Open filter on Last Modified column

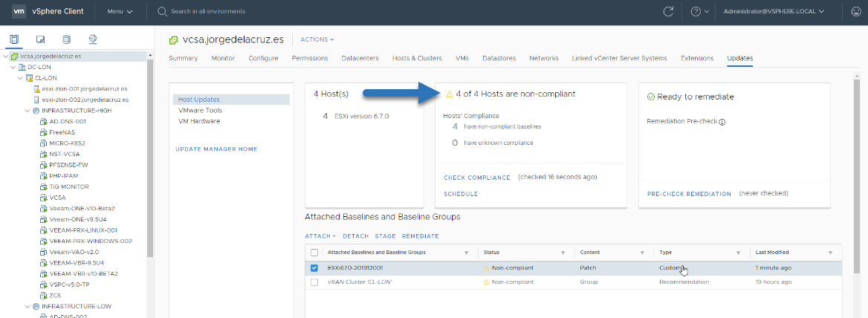point(830,253)
